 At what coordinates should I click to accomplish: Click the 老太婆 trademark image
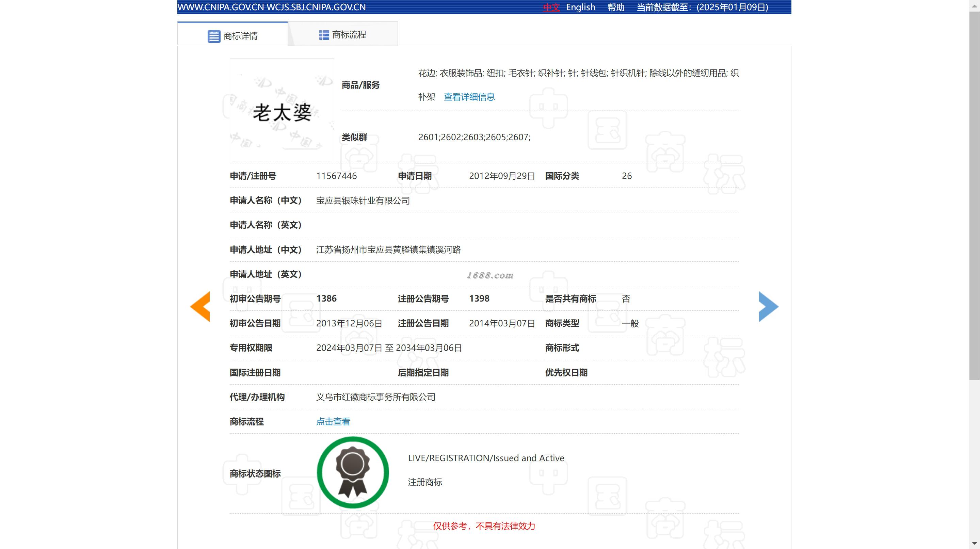[282, 111]
